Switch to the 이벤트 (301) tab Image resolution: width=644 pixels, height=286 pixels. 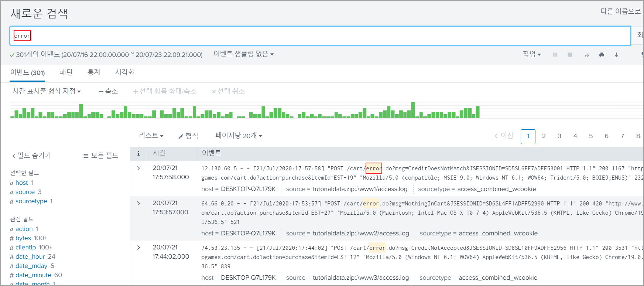click(28, 72)
